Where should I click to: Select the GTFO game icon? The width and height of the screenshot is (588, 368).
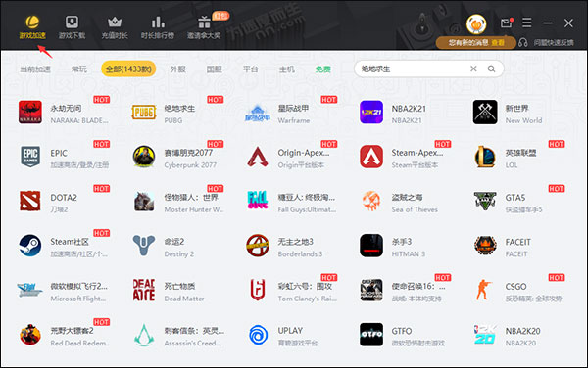click(371, 335)
